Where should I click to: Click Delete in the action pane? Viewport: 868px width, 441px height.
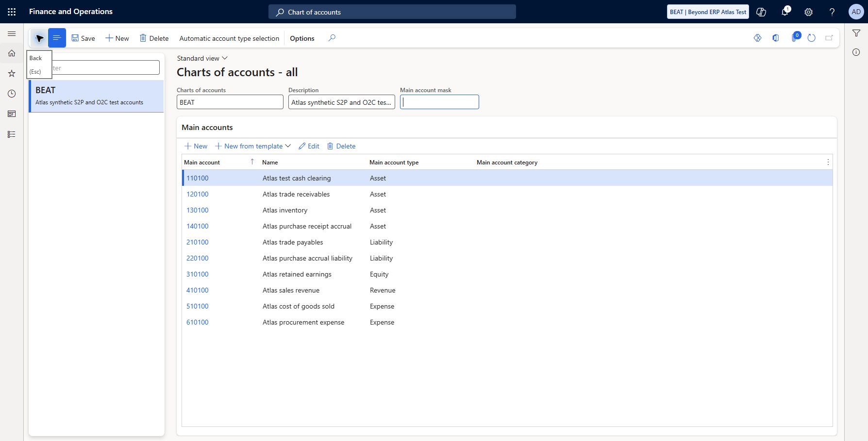coord(154,38)
